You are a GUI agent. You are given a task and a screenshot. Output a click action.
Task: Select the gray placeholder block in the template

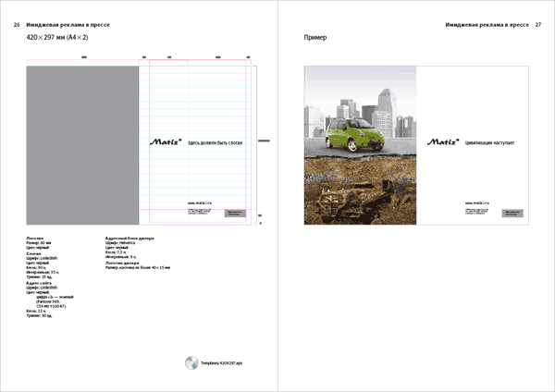(83, 145)
